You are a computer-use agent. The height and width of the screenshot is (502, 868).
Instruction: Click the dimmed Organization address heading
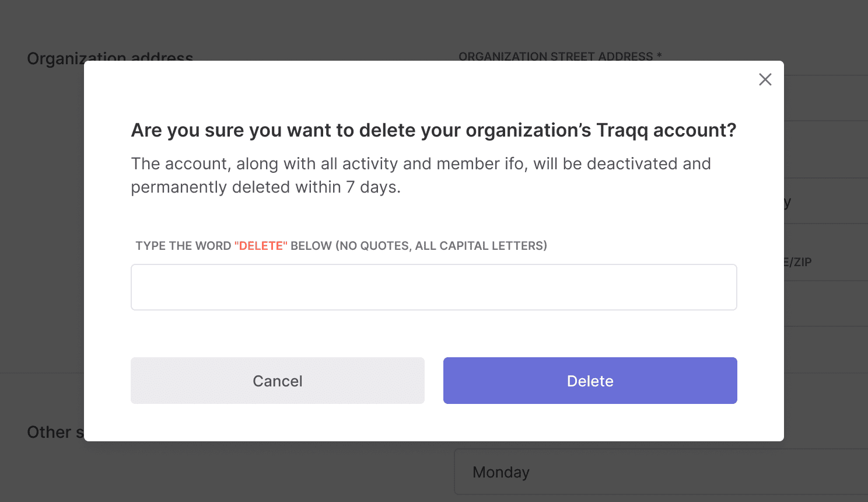click(x=110, y=58)
